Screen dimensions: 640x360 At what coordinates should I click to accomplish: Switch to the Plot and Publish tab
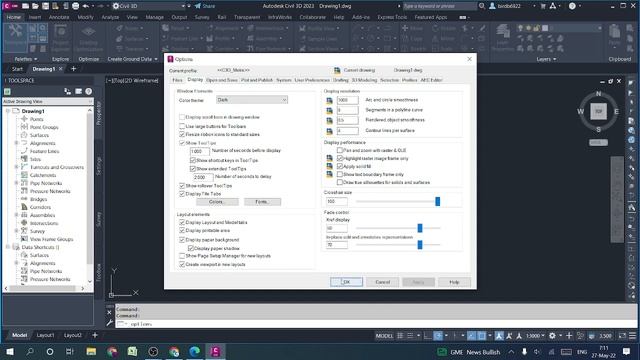click(x=257, y=80)
